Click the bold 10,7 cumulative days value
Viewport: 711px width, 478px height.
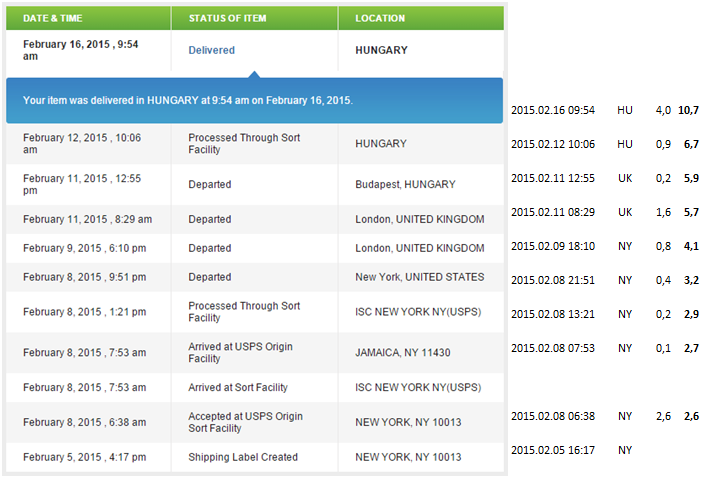pyautogui.click(x=688, y=110)
